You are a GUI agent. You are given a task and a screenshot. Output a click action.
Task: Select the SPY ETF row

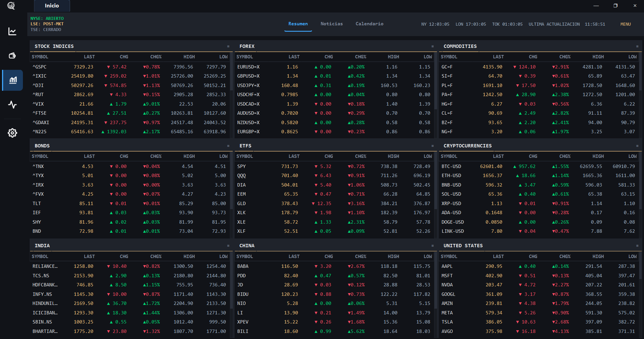334,166
